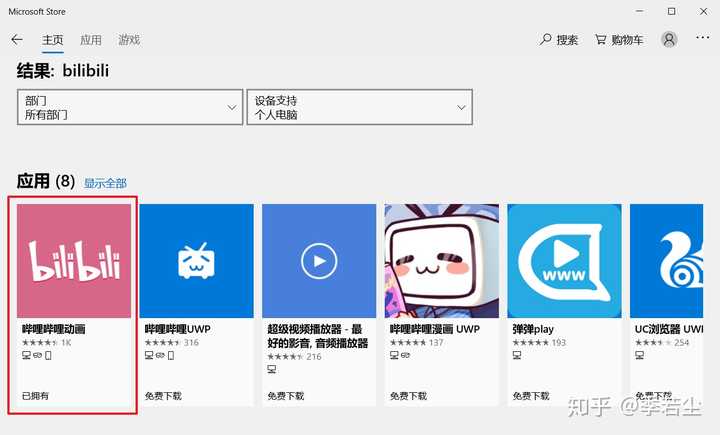Image resolution: width=720 pixels, height=435 pixels.
Task: Open the UC浏览器 squirrel icon tile
Action: [666, 261]
